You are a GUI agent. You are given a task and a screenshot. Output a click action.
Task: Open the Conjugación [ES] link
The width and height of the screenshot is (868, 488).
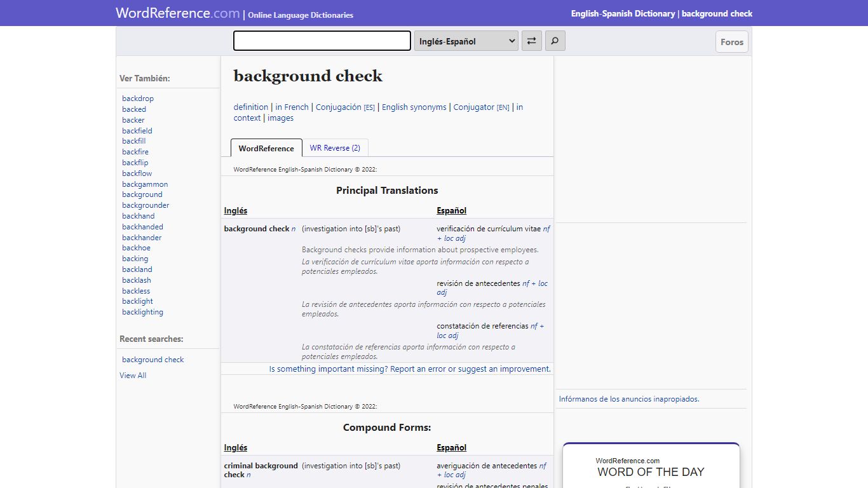(x=345, y=107)
